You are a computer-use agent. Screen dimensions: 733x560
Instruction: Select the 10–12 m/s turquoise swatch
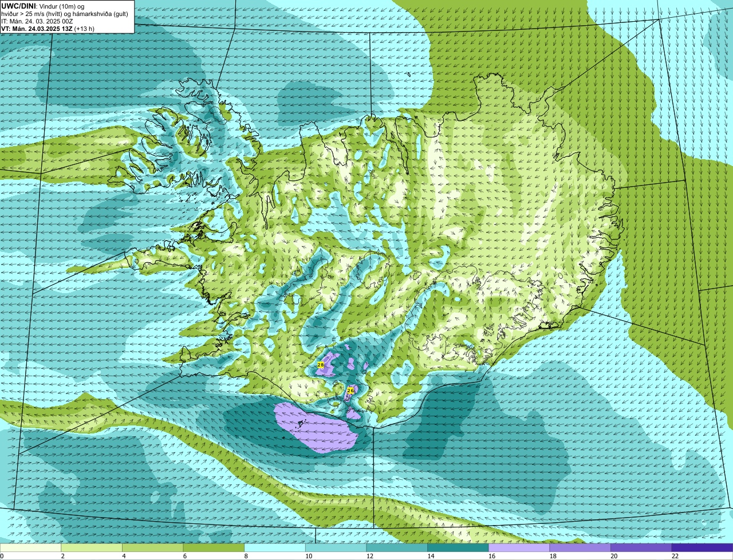point(336,548)
